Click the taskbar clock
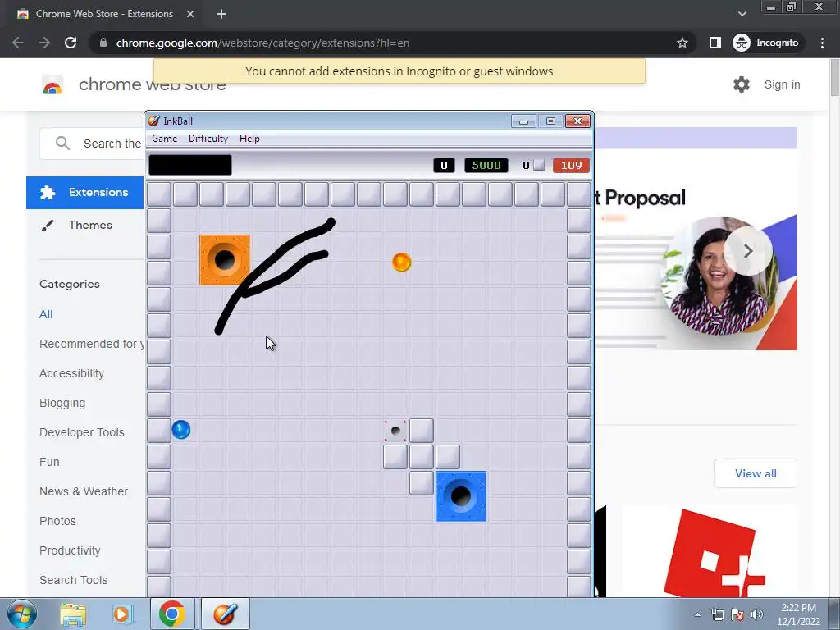Image resolution: width=840 pixels, height=630 pixels. [x=798, y=614]
